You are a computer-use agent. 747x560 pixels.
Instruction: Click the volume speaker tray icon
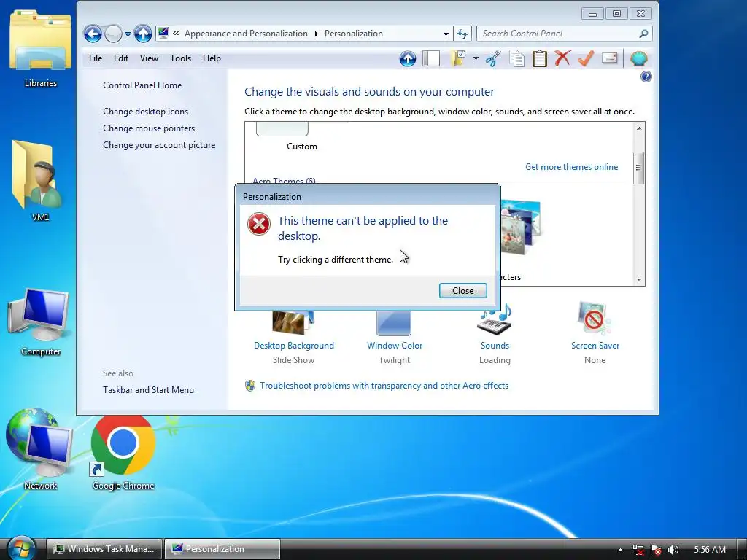[673, 550]
